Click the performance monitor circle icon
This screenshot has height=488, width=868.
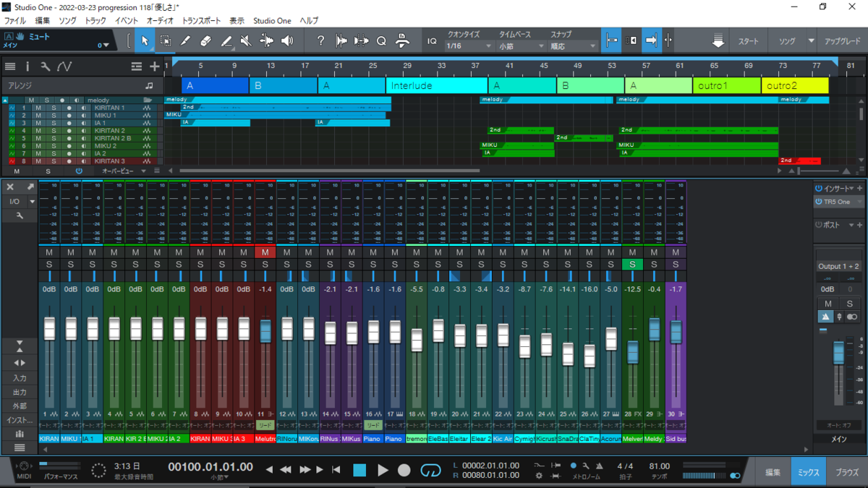pos(99,471)
